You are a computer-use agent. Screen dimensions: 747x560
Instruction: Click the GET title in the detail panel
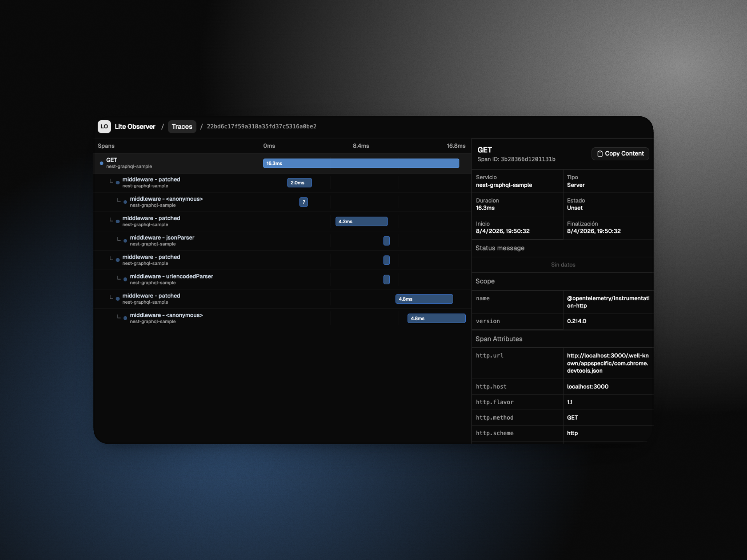485,150
